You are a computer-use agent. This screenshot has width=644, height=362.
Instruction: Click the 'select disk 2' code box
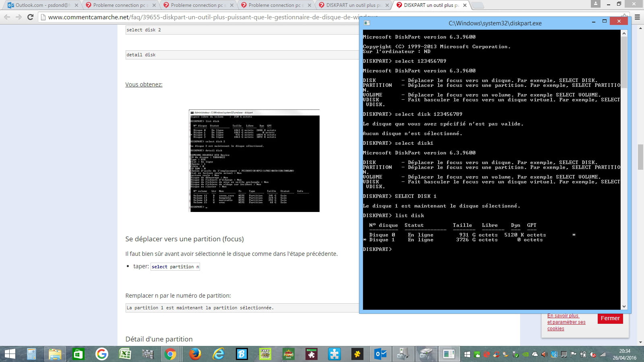pyautogui.click(x=242, y=30)
